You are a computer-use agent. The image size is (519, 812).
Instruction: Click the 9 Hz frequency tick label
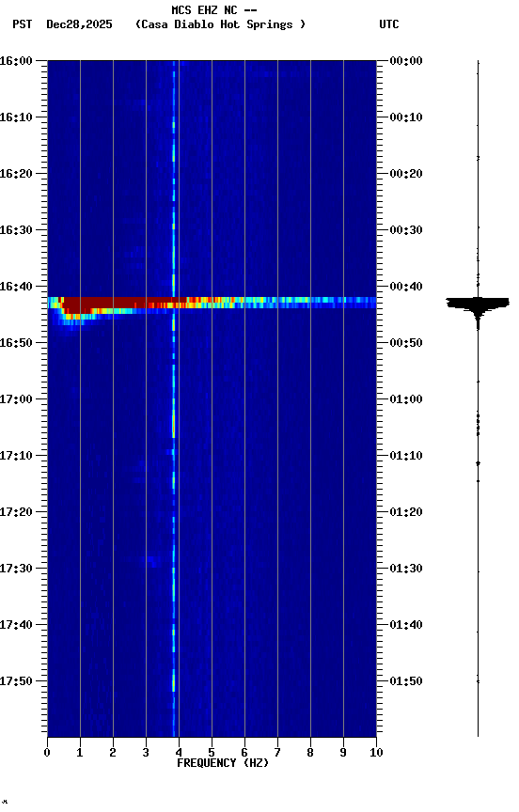[343, 754]
